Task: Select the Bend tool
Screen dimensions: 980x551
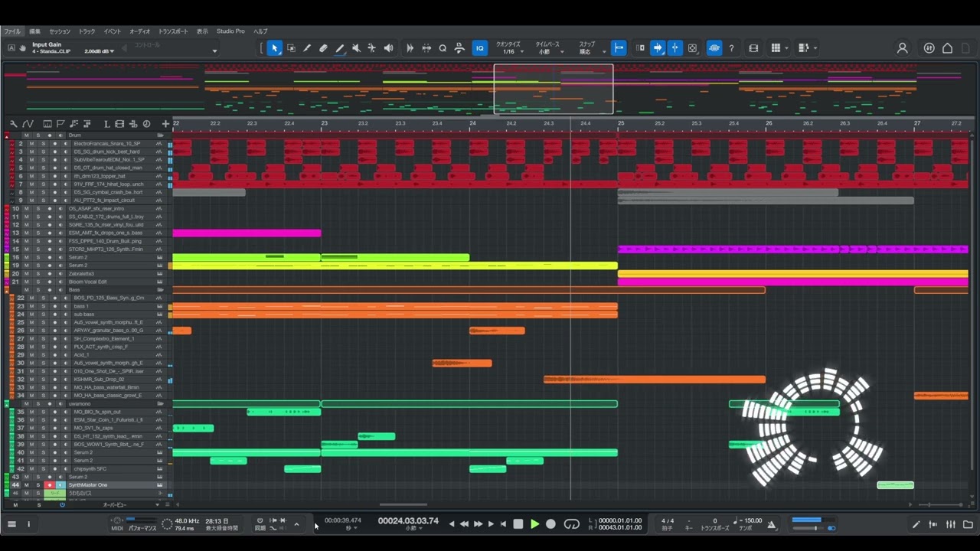Action: pyautogui.click(x=372, y=48)
